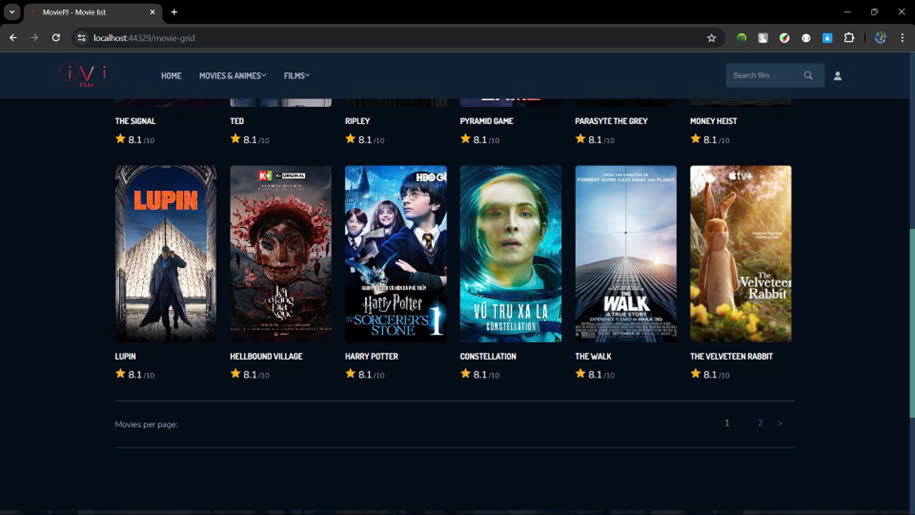Open The Velveteen Rabbit poster
Viewport: 915px width, 515px height.
click(741, 254)
